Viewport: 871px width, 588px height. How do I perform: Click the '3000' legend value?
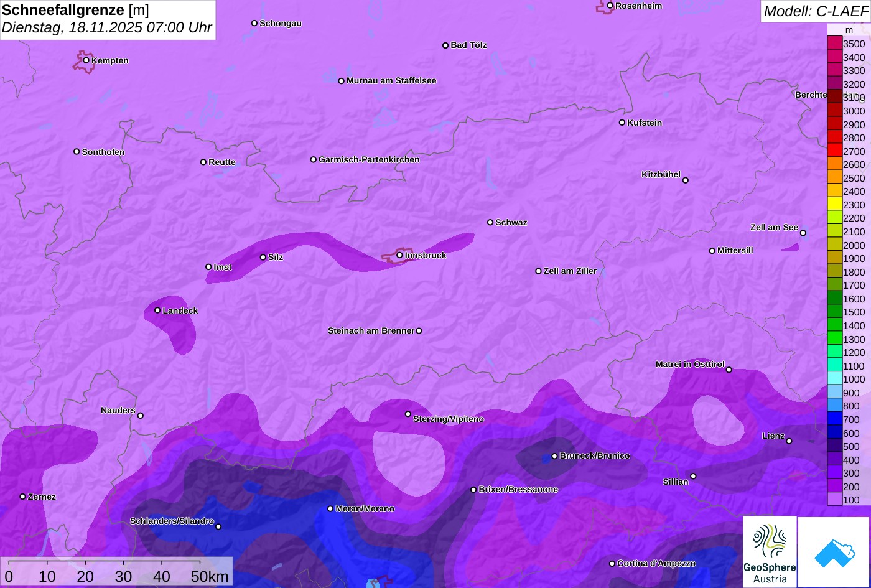854,111
